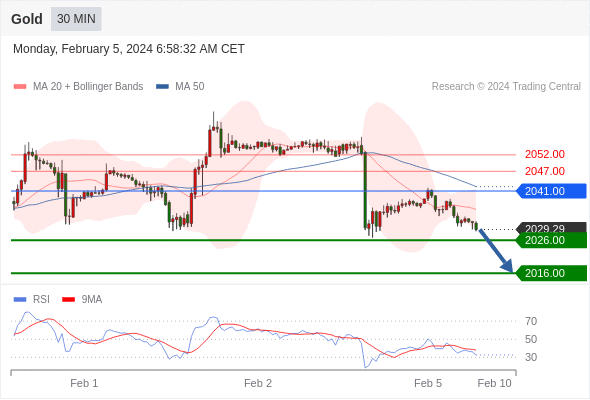Toggle the MA 20 + Bollinger Bands legend label
Image resolution: width=590 pixels, height=400 pixels.
tap(88, 87)
